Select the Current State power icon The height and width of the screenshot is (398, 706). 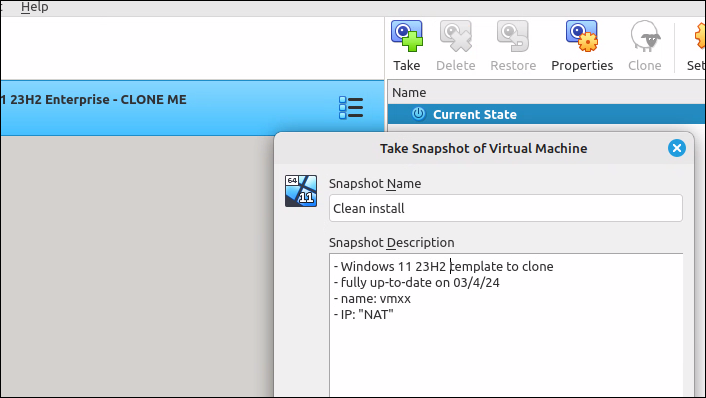418,114
